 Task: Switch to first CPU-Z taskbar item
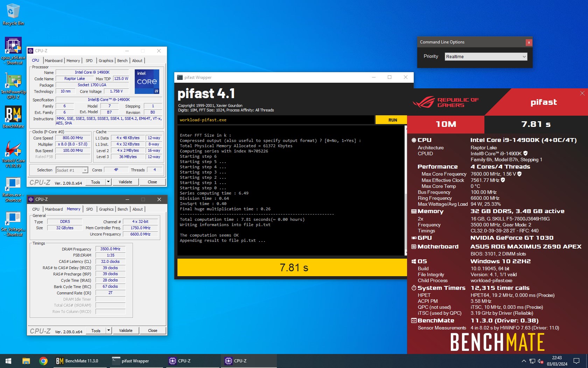click(192, 361)
